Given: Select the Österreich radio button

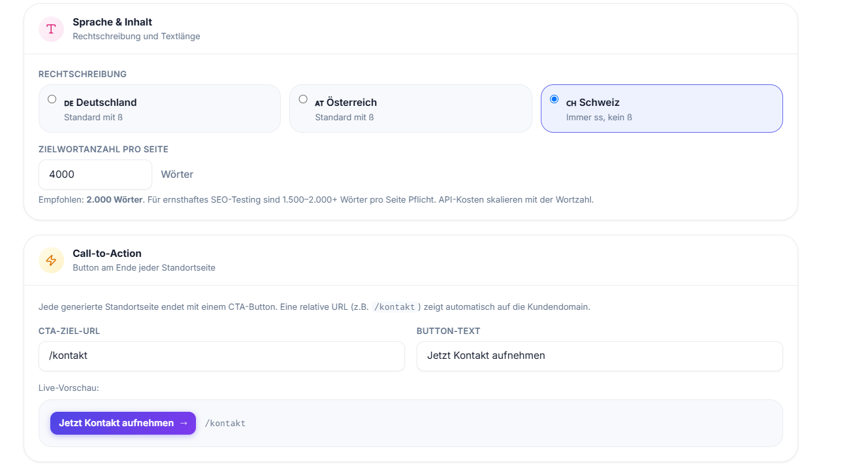Looking at the screenshot, I should 303,99.
